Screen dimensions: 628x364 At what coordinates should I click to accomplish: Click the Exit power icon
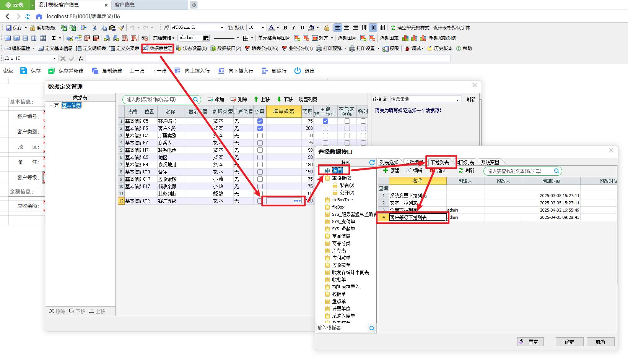pyautogui.click(x=298, y=71)
